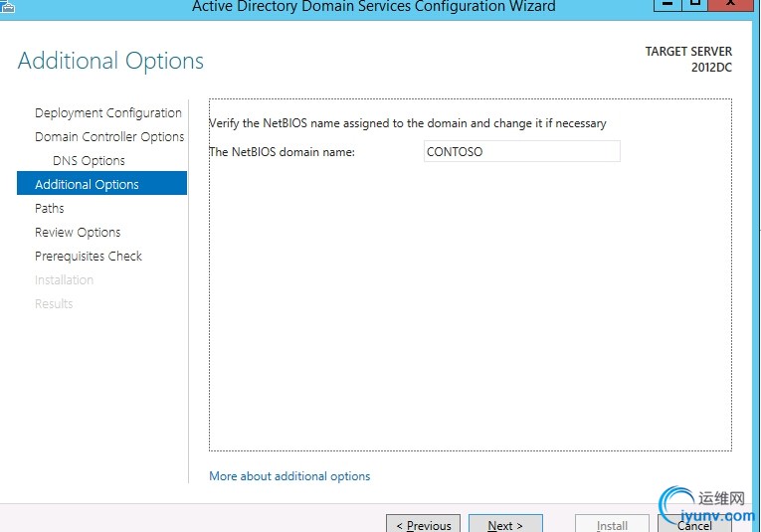Click the wizard title bar icon

[x=7, y=6]
